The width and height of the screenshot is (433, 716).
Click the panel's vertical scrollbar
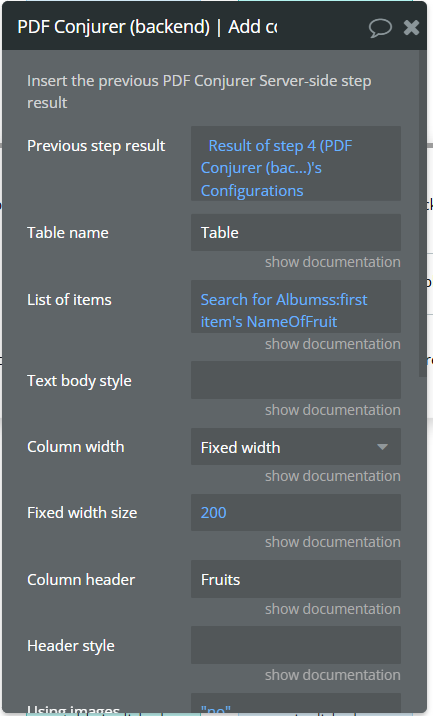click(x=422, y=213)
